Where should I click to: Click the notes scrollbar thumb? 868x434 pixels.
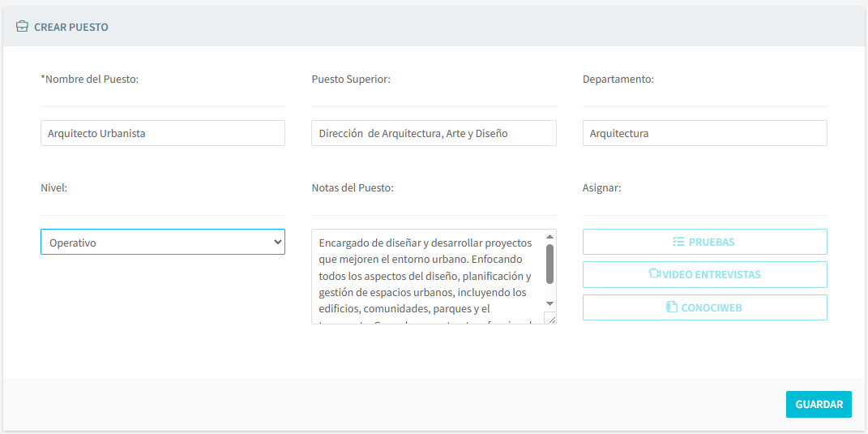coord(549,264)
